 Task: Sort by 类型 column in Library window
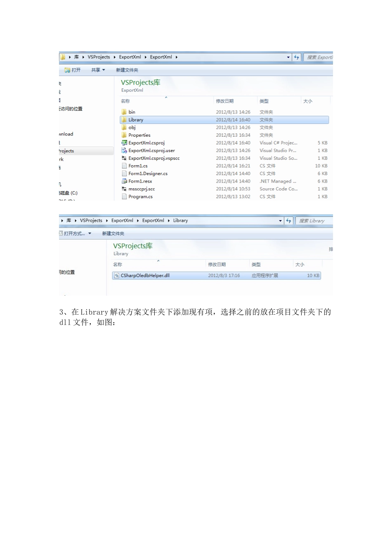[256, 265]
